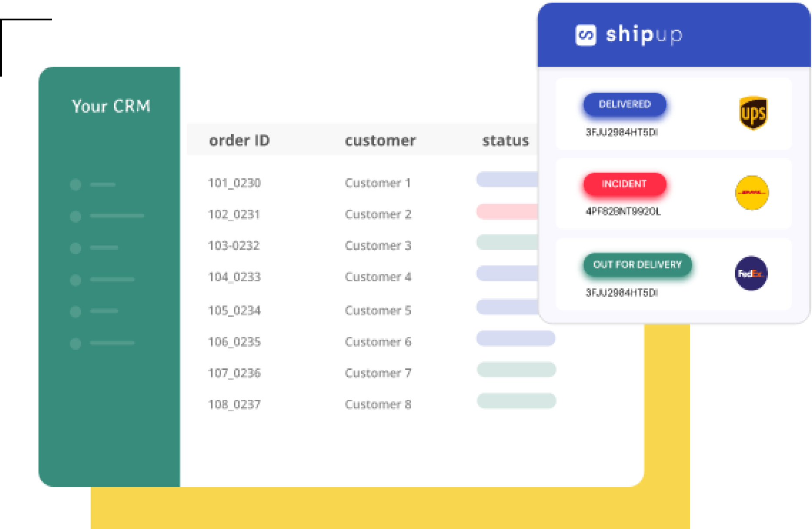Image resolution: width=812 pixels, height=529 pixels.
Task: Open order 101_0230
Action: pyautogui.click(x=234, y=183)
